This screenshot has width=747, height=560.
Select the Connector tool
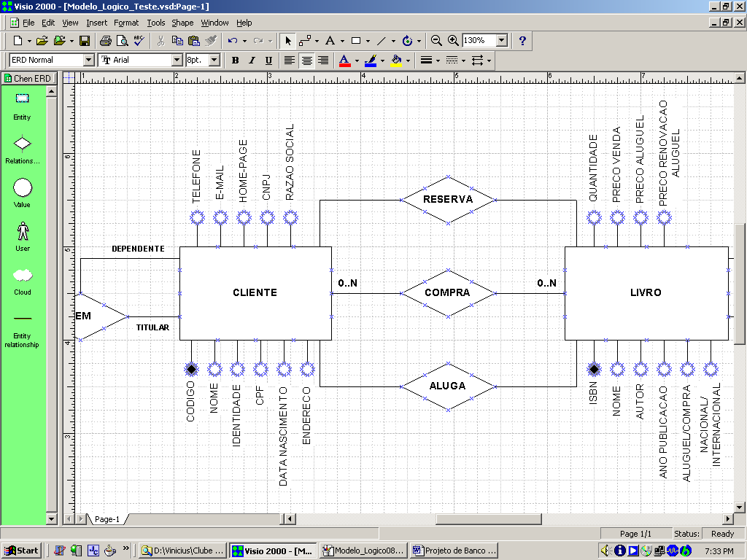pyautogui.click(x=303, y=41)
